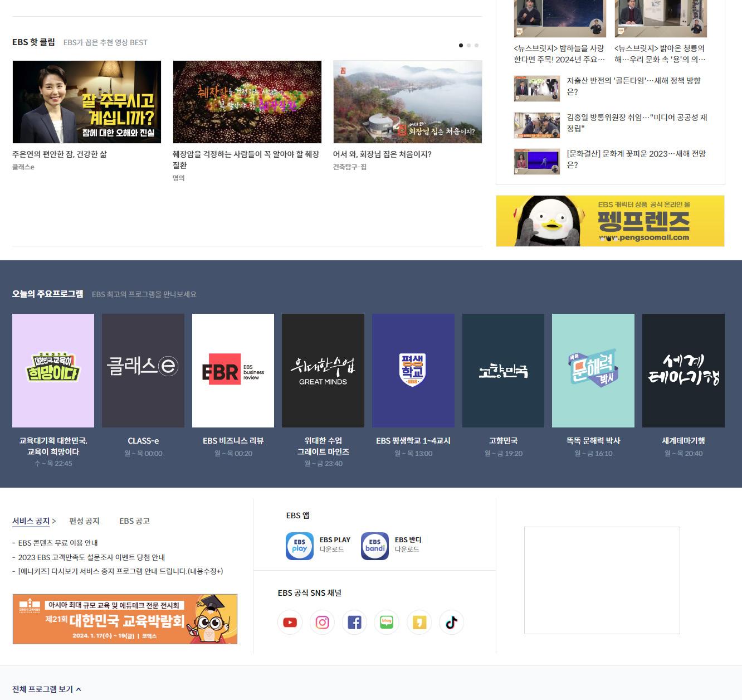Show the second slide of EBS 핫 클립
This screenshot has width=742, height=700.
[x=468, y=45]
